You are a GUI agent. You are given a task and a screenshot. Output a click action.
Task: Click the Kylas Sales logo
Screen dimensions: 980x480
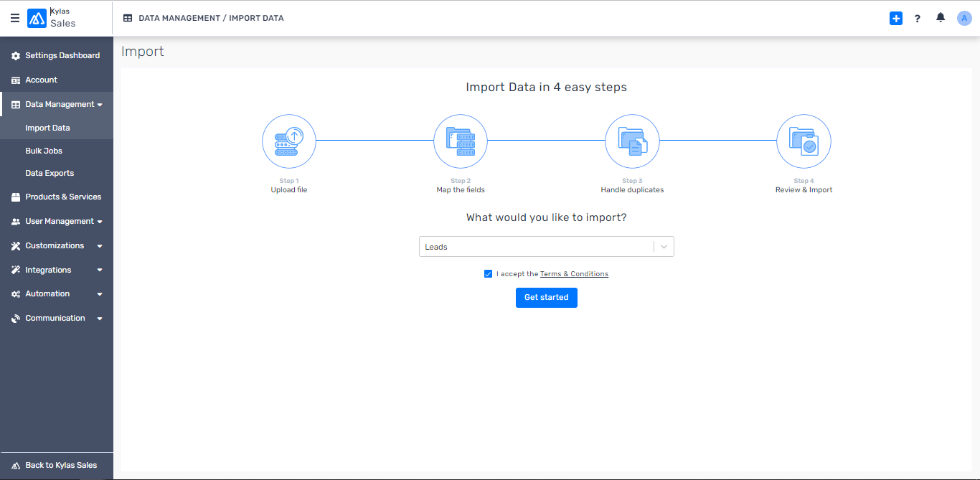point(37,18)
